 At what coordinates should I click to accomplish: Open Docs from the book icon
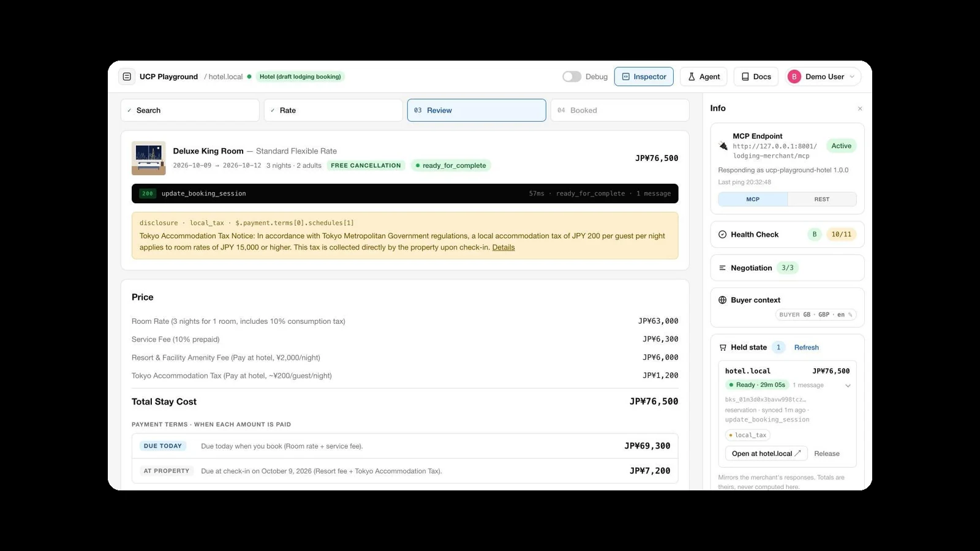(745, 77)
